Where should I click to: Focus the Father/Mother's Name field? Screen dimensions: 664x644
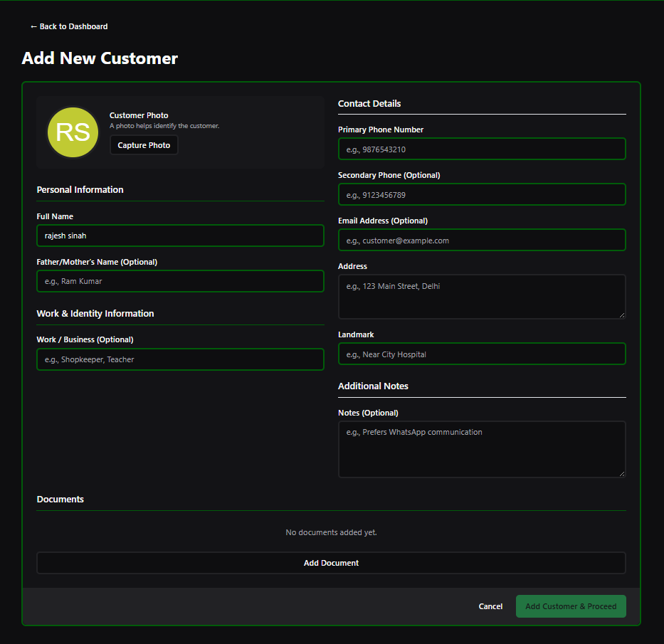(x=180, y=281)
